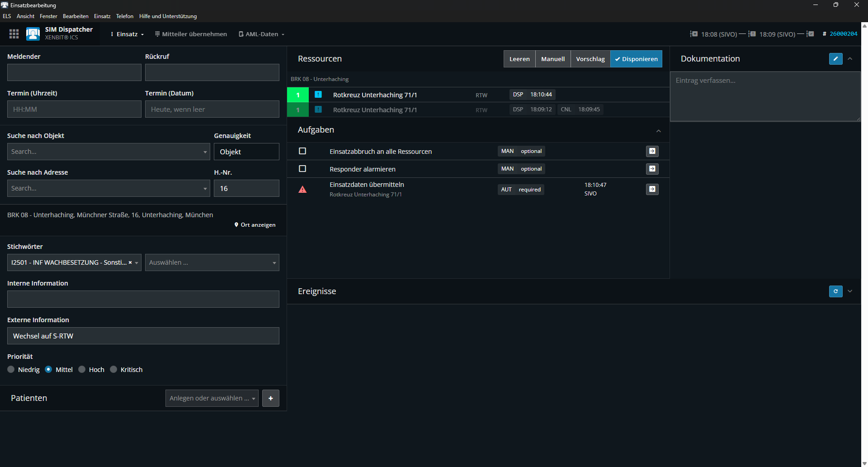Collapse the Aufgaben section chevron
This screenshot has width=868, height=467.
[658, 131]
